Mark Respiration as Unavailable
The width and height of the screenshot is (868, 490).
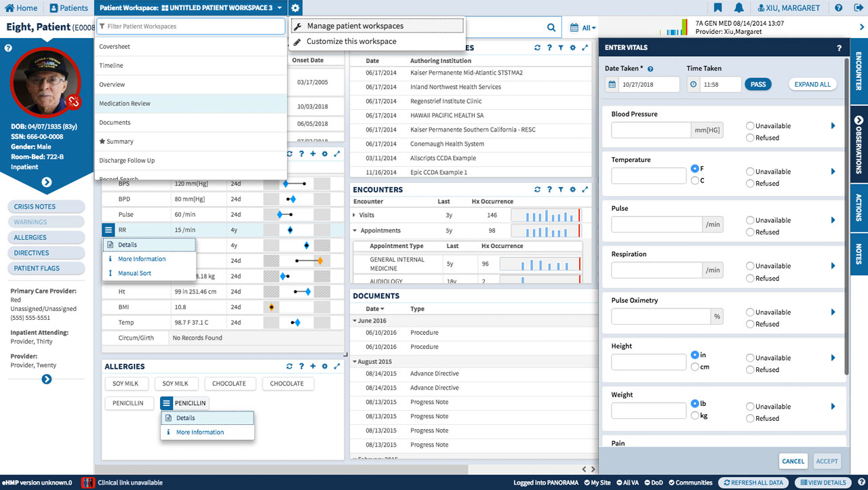751,266
